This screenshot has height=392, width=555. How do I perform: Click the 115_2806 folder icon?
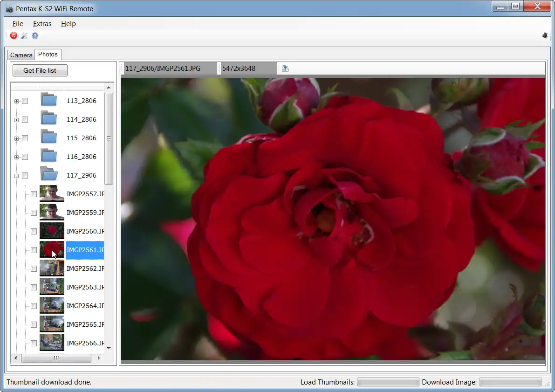click(x=48, y=138)
